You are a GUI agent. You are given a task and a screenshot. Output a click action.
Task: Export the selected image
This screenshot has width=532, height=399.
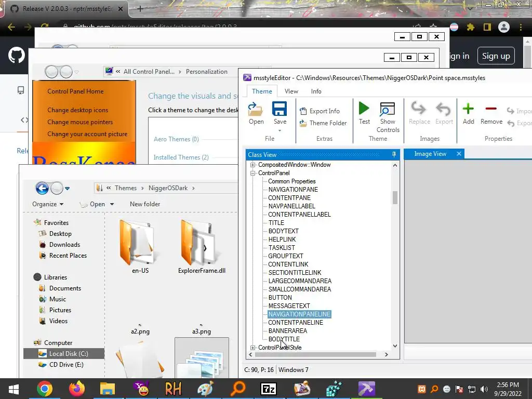[x=444, y=113]
